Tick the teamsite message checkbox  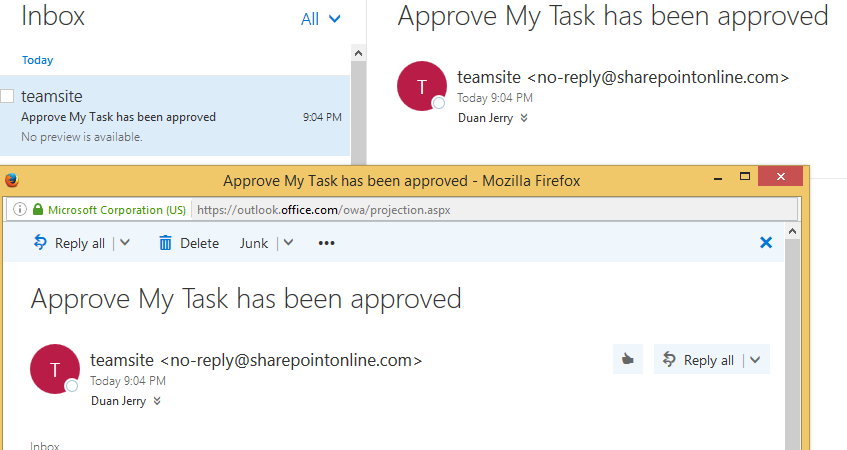click(7, 96)
